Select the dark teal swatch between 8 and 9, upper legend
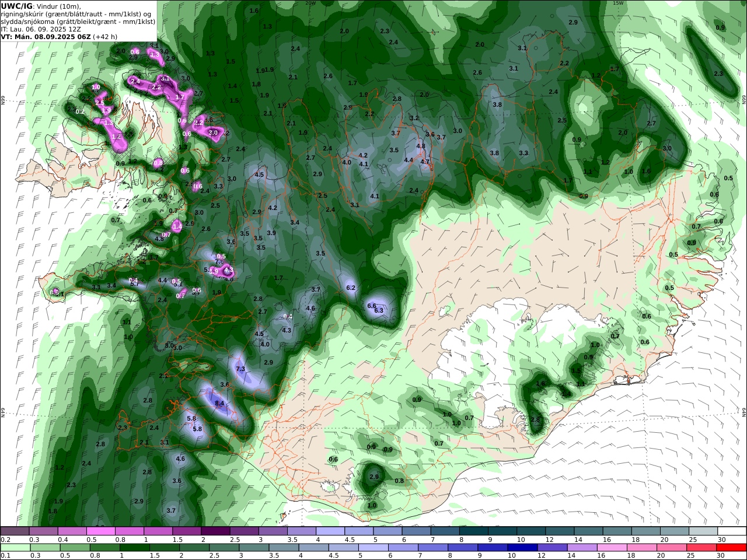Viewport: 747px width, 560px height. pyautogui.click(x=474, y=531)
